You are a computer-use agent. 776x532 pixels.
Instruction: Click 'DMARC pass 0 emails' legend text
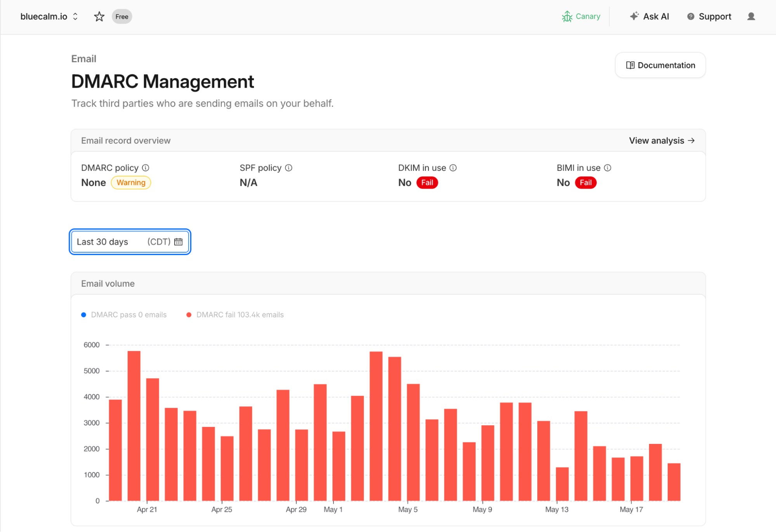(x=128, y=315)
